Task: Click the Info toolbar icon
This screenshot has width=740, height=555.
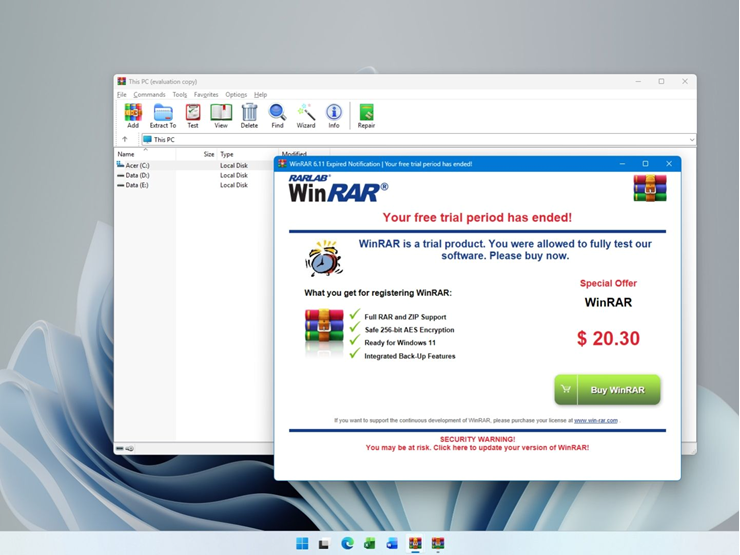Action: click(334, 116)
